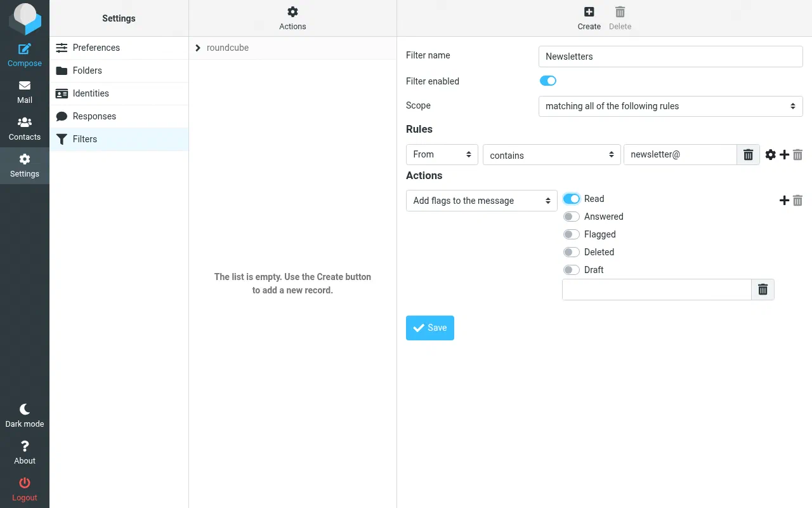Image resolution: width=812 pixels, height=508 pixels.
Task: Open the contains operator dropdown
Action: tap(551, 154)
